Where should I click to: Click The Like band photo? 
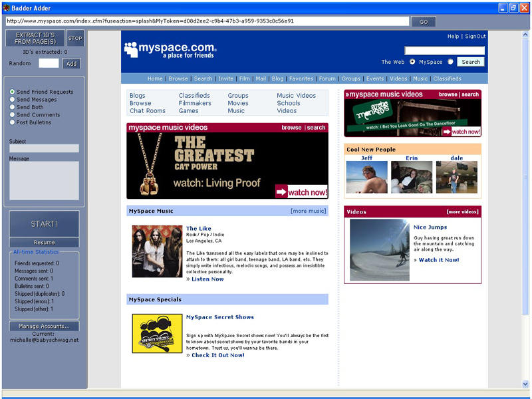point(157,251)
